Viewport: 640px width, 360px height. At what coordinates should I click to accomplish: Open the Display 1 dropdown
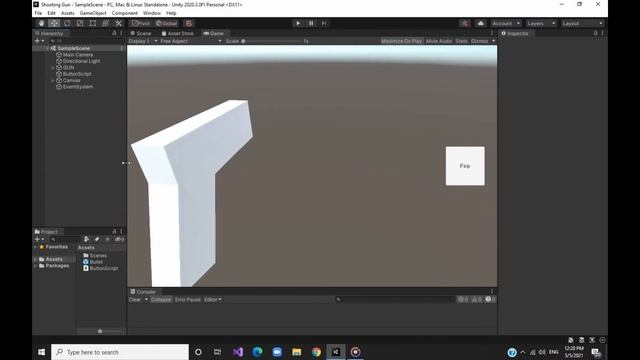point(143,41)
